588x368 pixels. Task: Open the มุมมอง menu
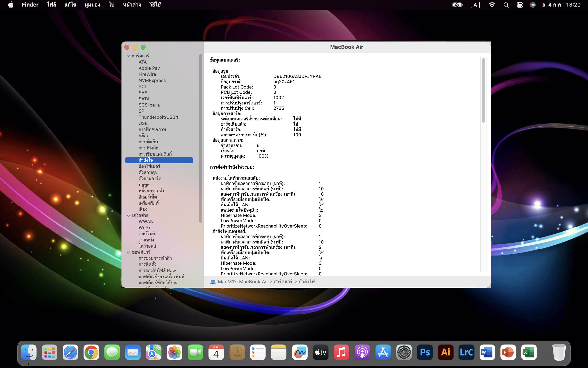tap(92, 5)
